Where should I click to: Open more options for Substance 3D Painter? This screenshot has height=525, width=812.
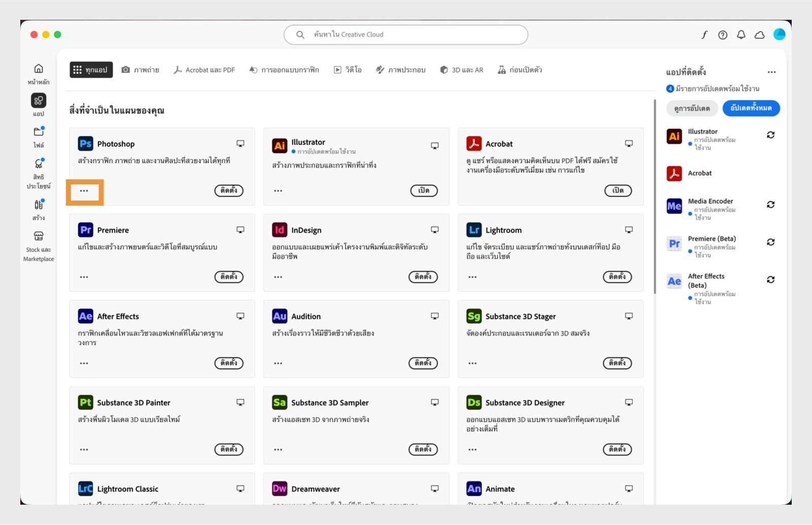[84, 450]
